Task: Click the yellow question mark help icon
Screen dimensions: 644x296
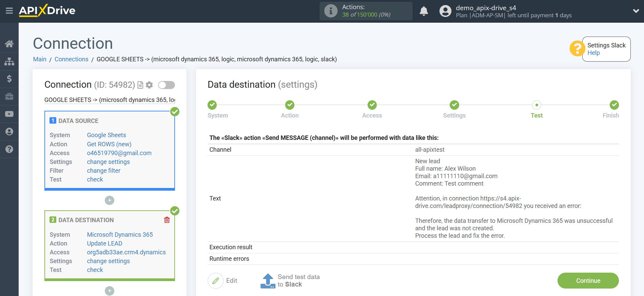Action: click(577, 49)
